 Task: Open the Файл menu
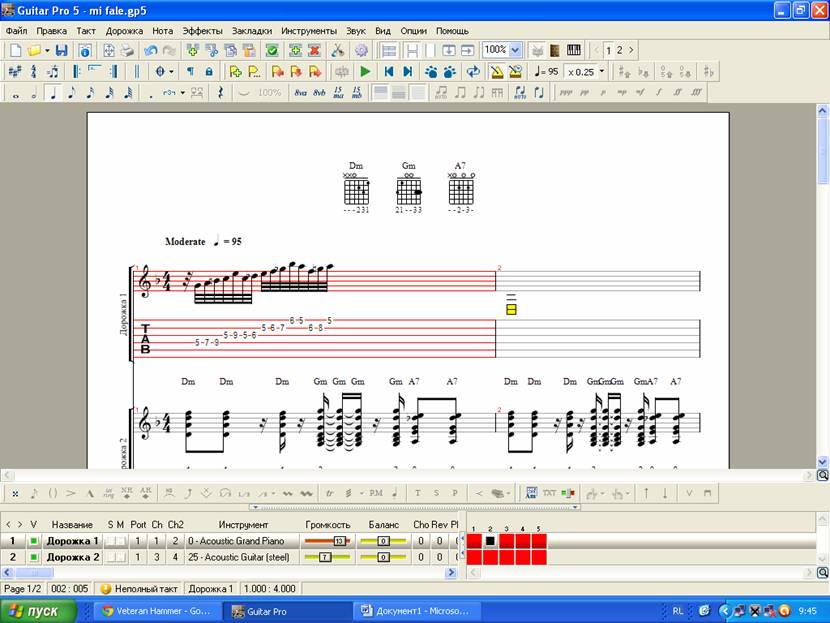(16, 31)
